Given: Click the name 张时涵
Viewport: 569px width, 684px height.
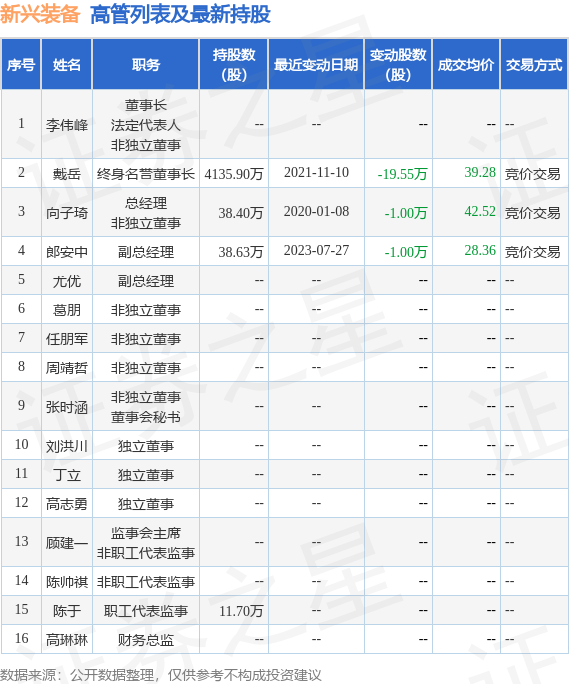Looking at the screenshot, I should (x=67, y=407).
